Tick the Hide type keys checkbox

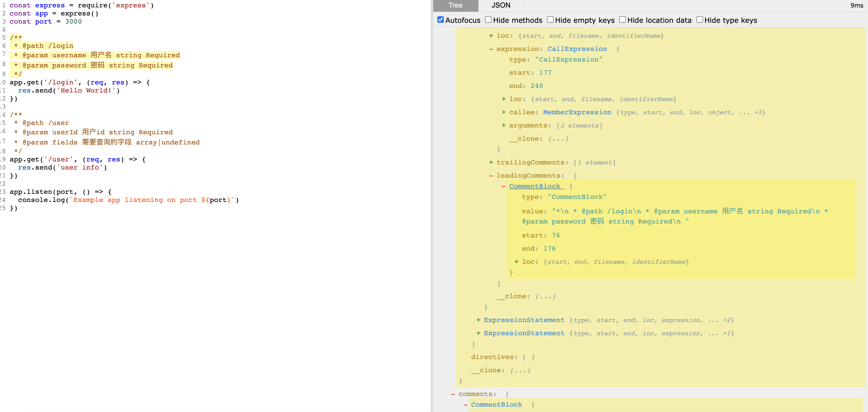coord(700,20)
